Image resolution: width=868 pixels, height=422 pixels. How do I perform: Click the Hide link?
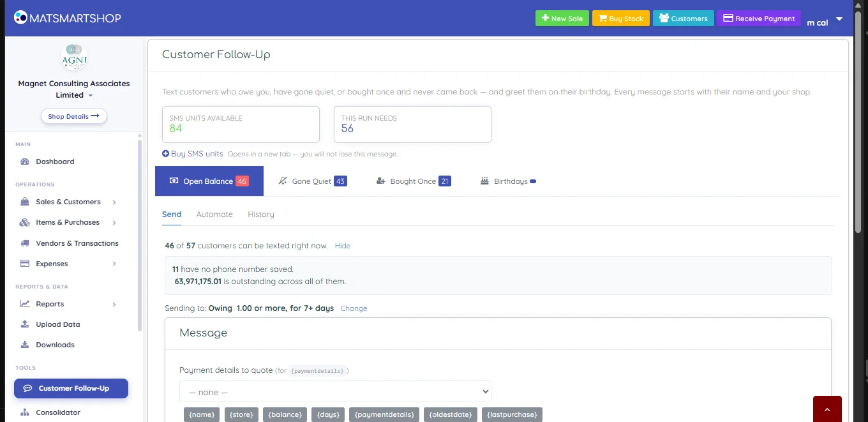[x=343, y=246]
